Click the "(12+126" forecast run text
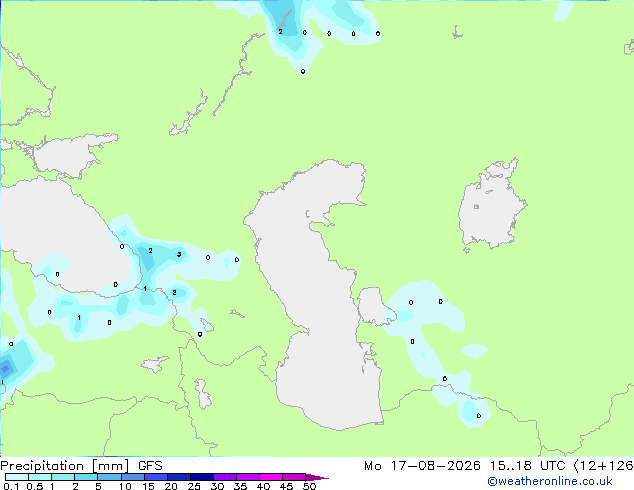The image size is (634, 490). (x=603, y=466)
